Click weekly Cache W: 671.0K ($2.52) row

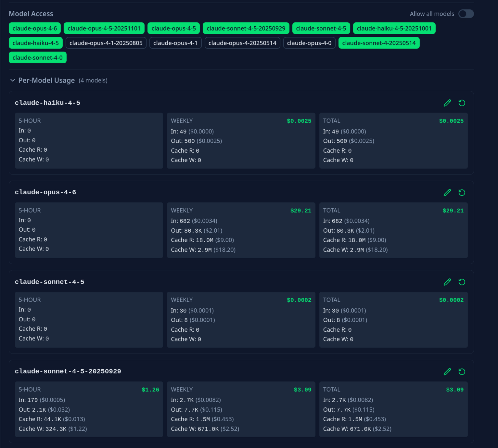coord(205,429)
